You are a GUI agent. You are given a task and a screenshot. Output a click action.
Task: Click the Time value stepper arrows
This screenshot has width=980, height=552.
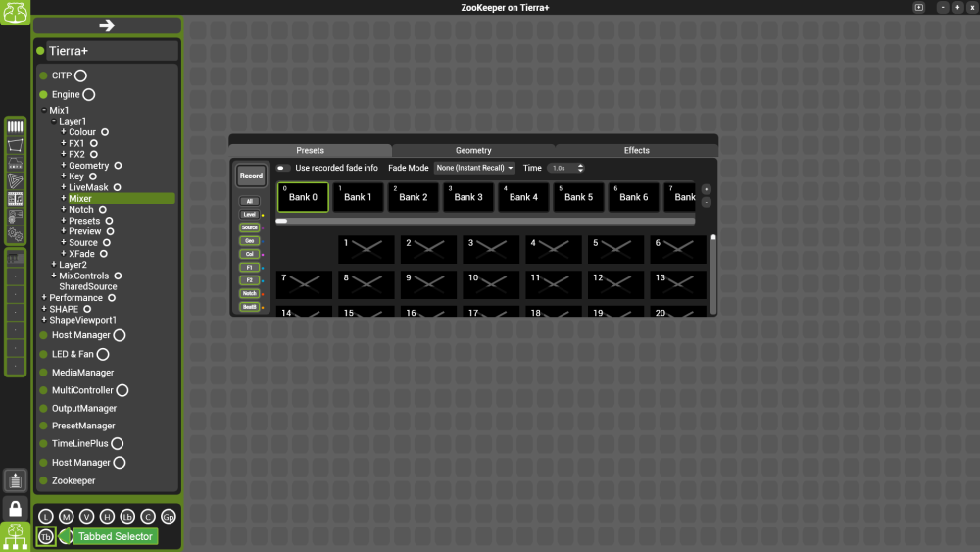coord(580,168)
